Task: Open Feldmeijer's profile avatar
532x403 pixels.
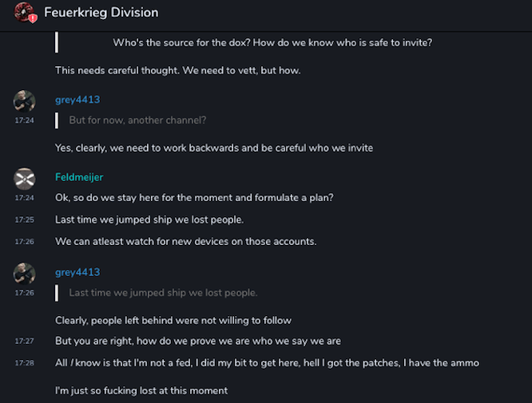Action: point(25,179)
